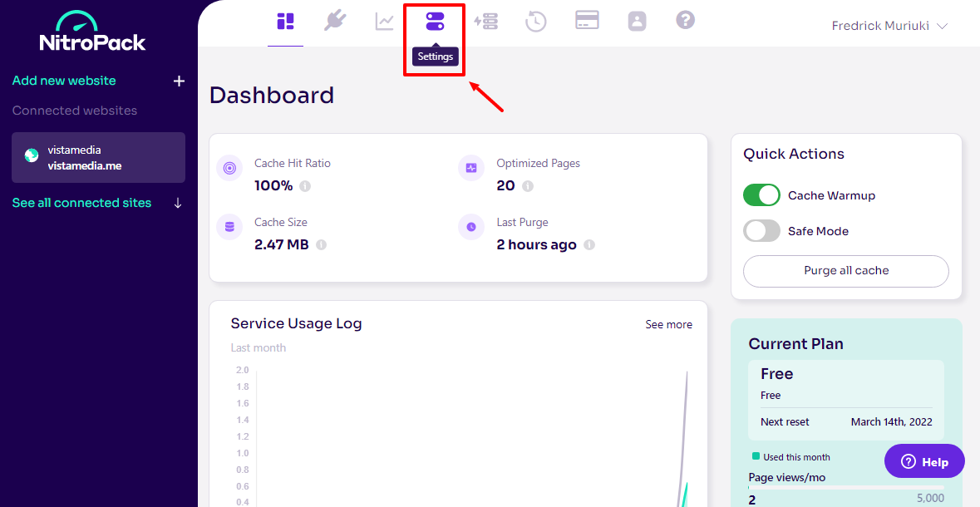The width and height of the screenshot is (980, 507).
Task: Click the Cache Size database icon
Action: pyautogui.click(x=229, y=227)
